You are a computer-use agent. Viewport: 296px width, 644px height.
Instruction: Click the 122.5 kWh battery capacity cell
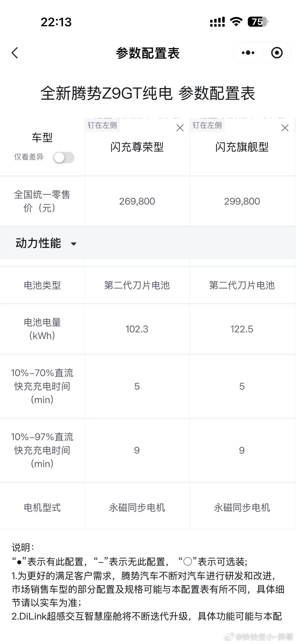242,329
